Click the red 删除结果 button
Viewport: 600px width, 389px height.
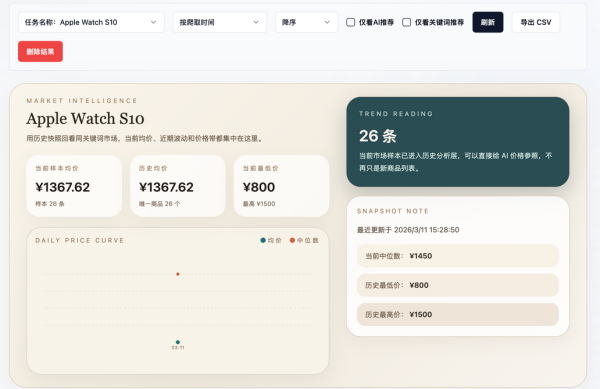click(x=40, y=51)
